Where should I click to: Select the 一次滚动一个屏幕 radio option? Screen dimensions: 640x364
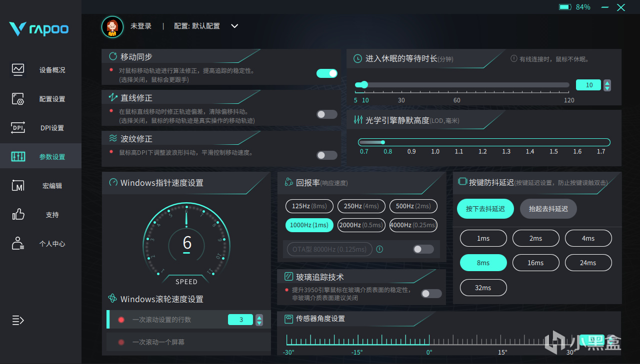(121, 342)
